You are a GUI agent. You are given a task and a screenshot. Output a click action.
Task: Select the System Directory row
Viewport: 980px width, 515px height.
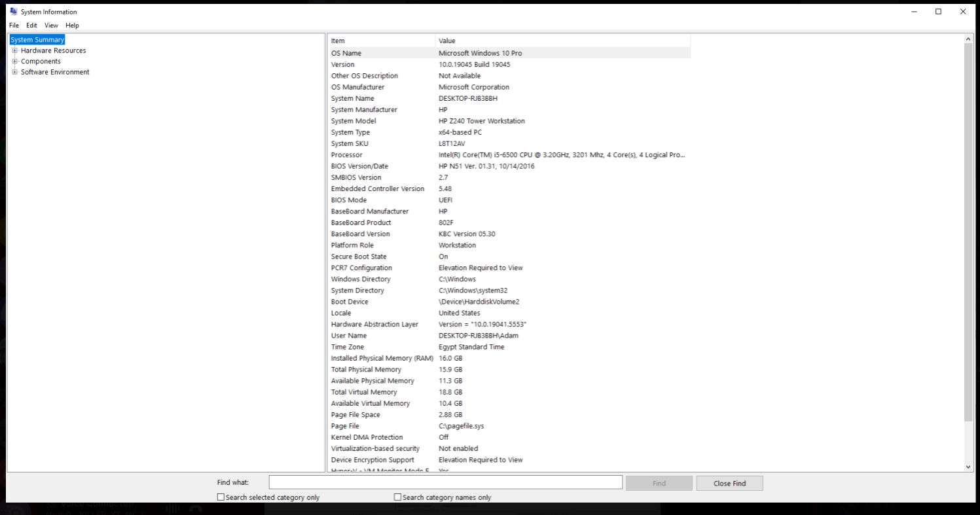pos(509,291)
